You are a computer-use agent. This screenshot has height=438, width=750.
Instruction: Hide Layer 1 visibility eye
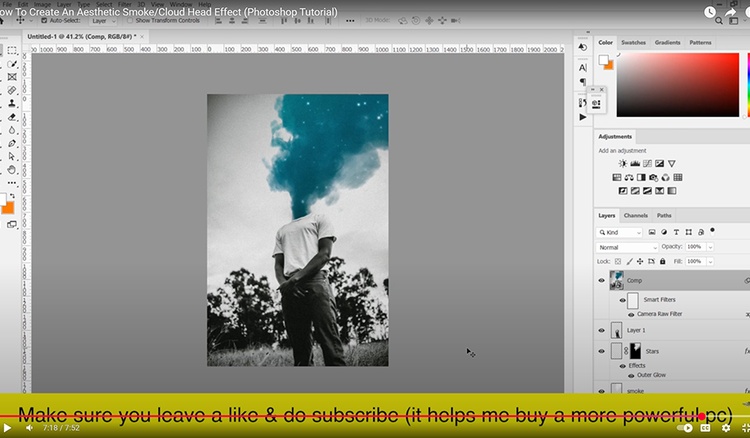[x=602, y=330]
